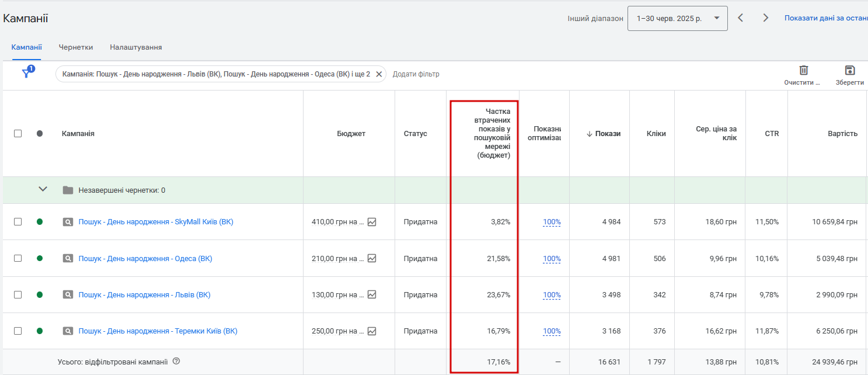This screenshot has height=375, width=868.
Task: Check the Теремки Київ campaign checkbox
Action: 18,331
